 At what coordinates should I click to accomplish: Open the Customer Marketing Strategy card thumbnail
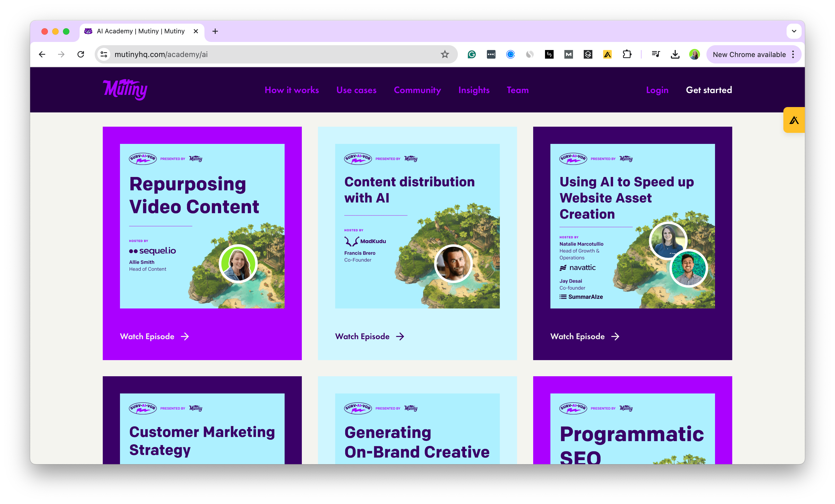point(202,428)
